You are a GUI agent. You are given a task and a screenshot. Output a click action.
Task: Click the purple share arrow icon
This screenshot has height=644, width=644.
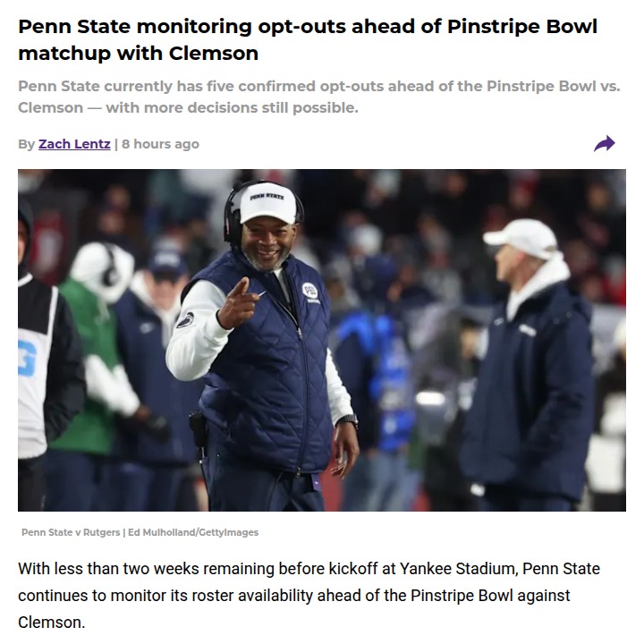tap(605, 144)
